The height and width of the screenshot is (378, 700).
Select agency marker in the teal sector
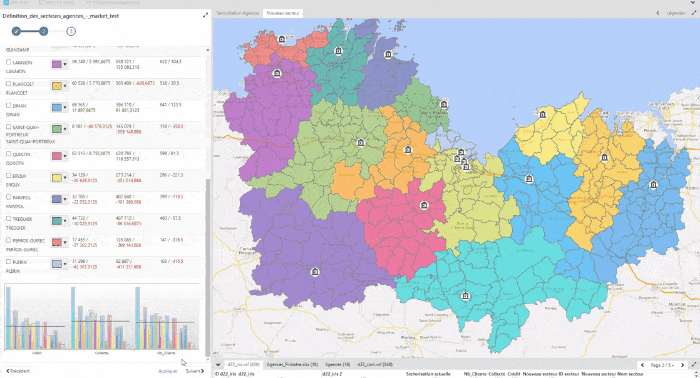tap(338, 51)
